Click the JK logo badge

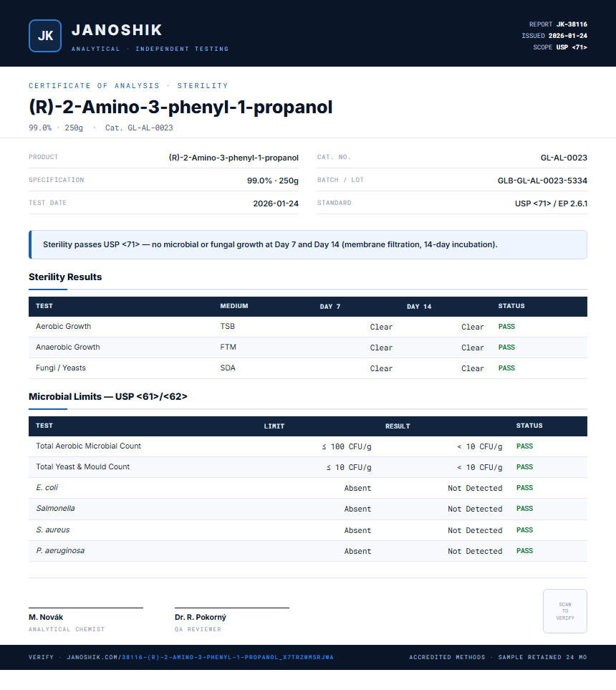tap(45, 36)
